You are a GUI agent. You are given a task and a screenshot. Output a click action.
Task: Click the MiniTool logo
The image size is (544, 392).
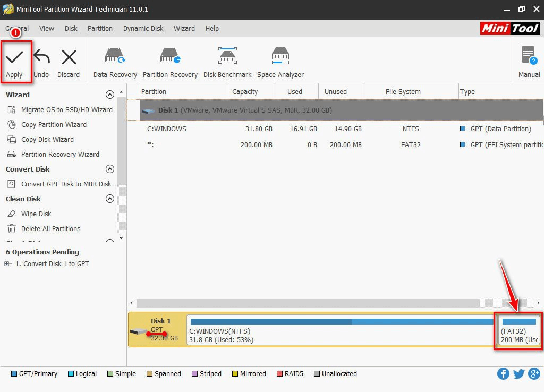tap(510, 28)
